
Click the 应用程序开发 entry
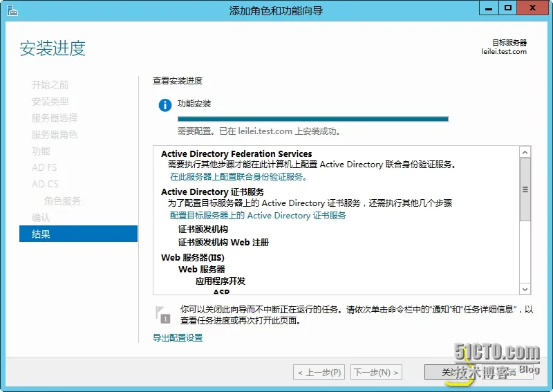(221, 281)
